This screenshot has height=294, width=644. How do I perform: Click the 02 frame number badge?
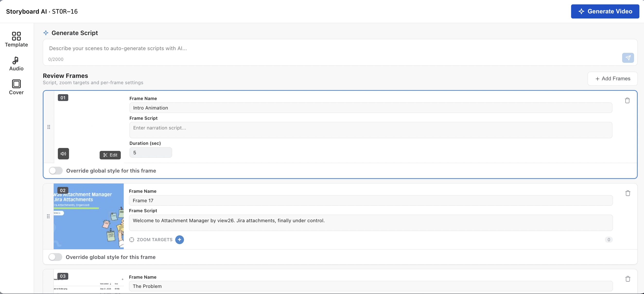coord(63,190)
